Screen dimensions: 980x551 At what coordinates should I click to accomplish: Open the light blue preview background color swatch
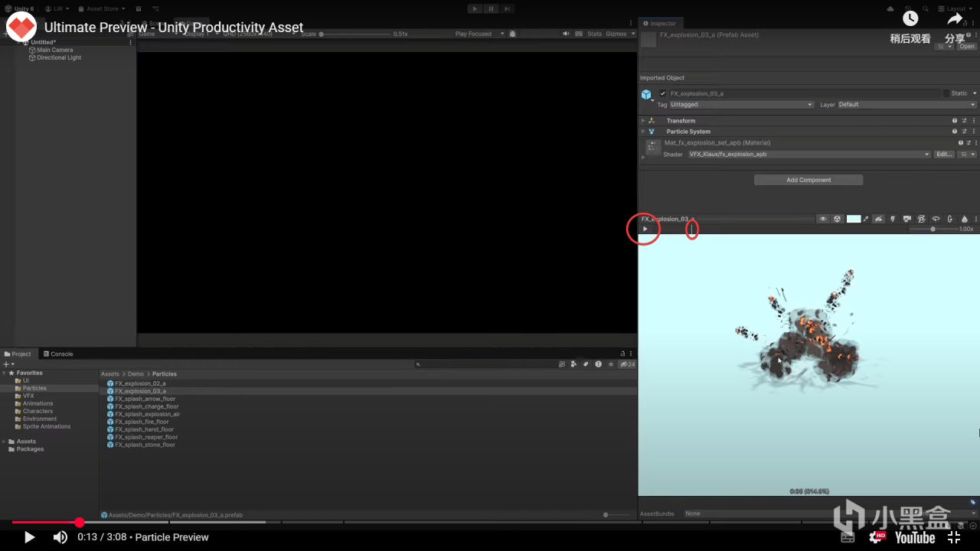pyautogui.click(x=854, y=219)
